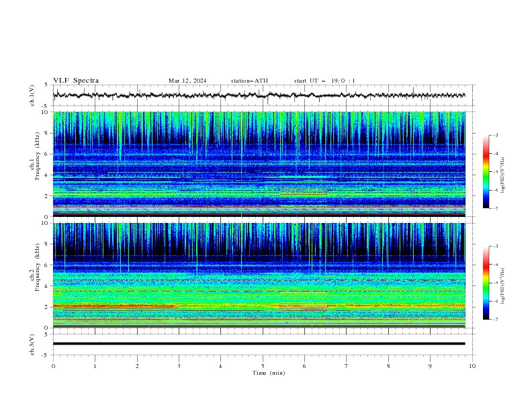Click the ch.2 color bar "log(PSD)(V²/Hz)" label
Image resolution: width=532 pixels, height=411 pixels.
[x=502, y=286]
